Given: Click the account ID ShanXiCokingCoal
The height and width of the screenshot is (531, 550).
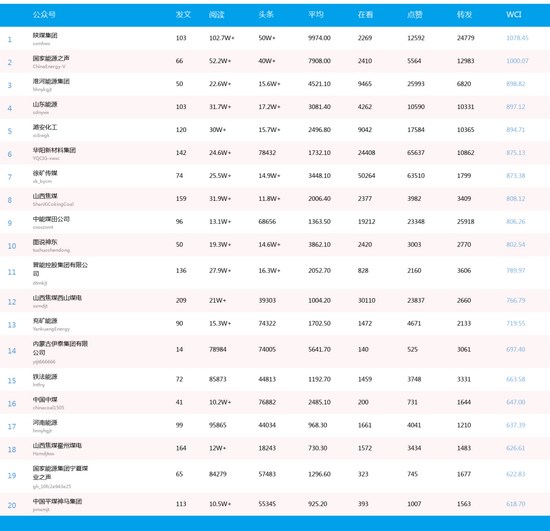Looking at the screenshot, I should pyautogui.click(x=53, y=204).
